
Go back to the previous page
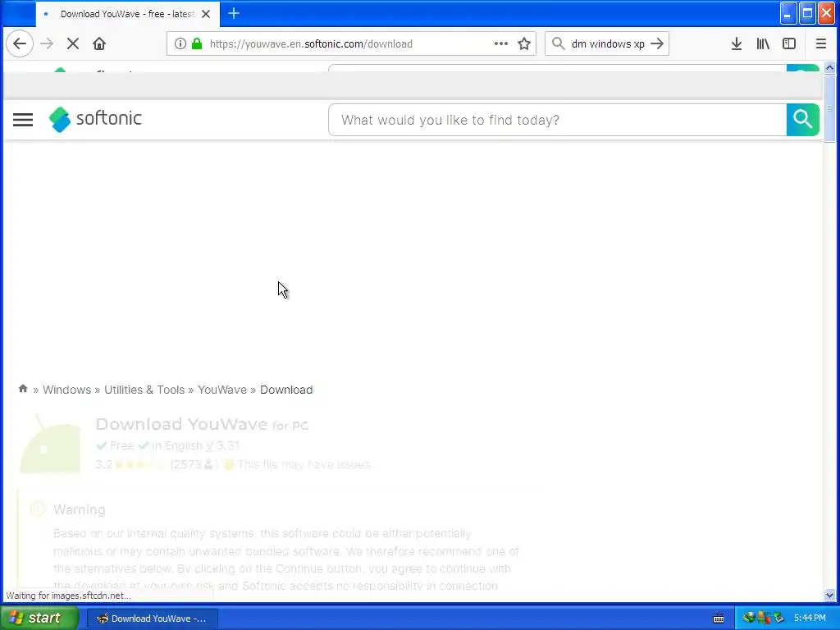tap(20, 43)
